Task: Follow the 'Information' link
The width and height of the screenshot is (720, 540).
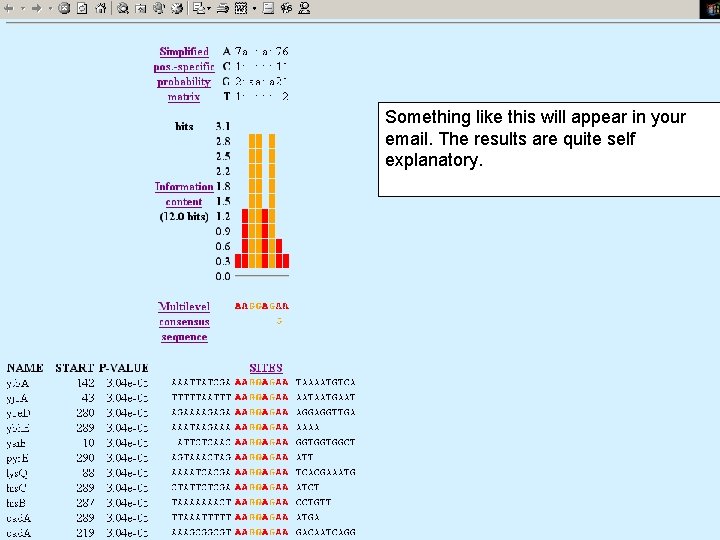Action: coord(184,186)
